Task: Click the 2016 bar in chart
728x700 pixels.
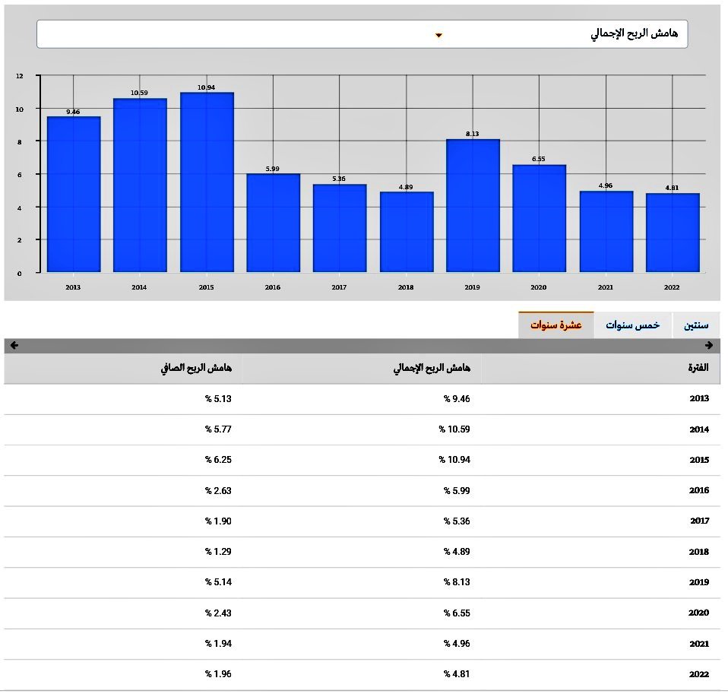Action: [x=273, y=223]
